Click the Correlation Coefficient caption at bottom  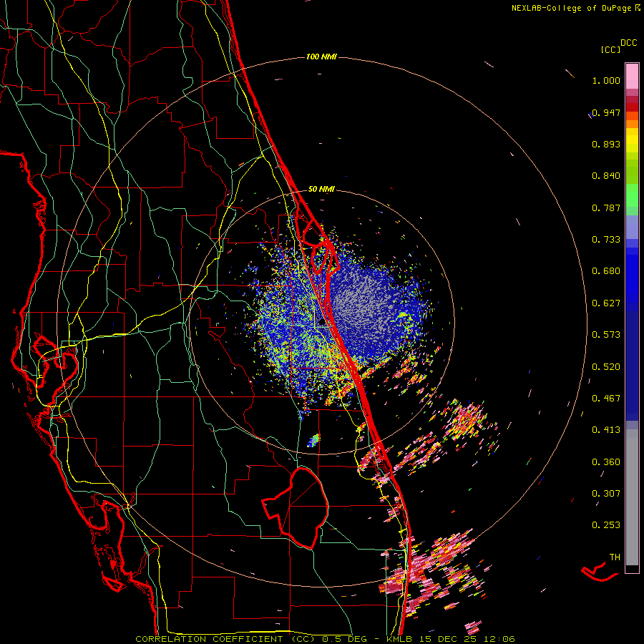(x=325, y=639)
